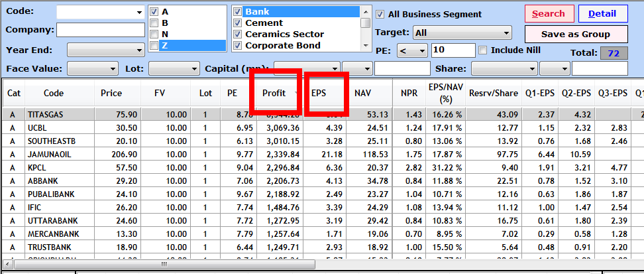This screenshot has width=644, height=274.
Task: Uncheck the Cement sector checkbox
Action: (237, 23)
